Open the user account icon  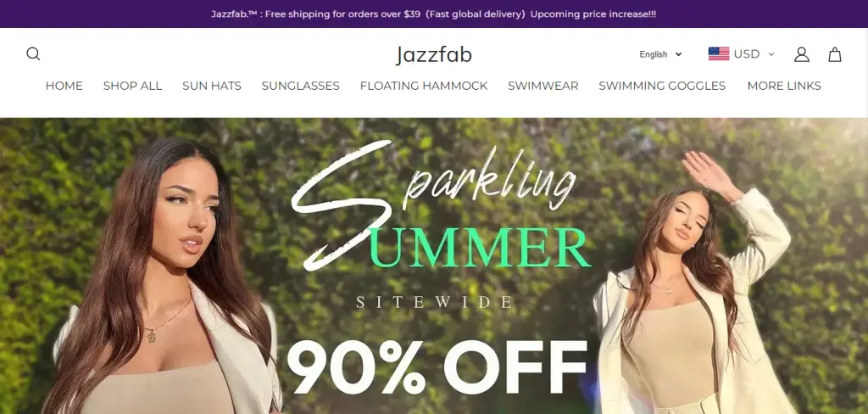point(802,54)
